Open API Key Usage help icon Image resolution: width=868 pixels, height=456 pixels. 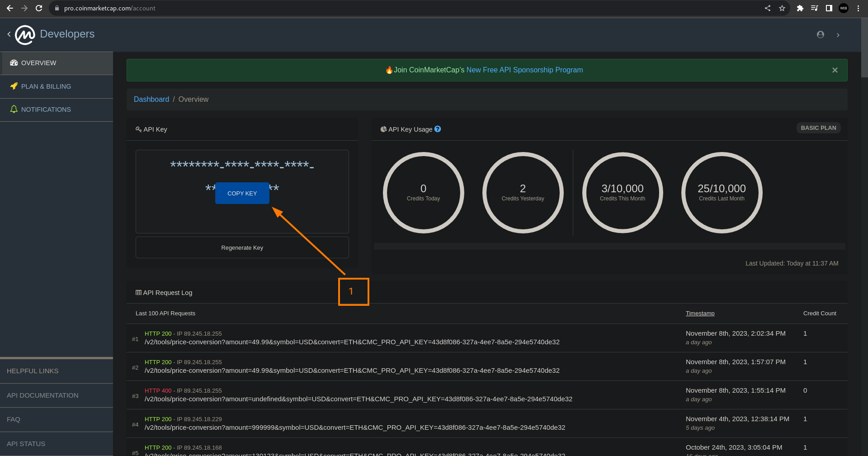point(438,129)
